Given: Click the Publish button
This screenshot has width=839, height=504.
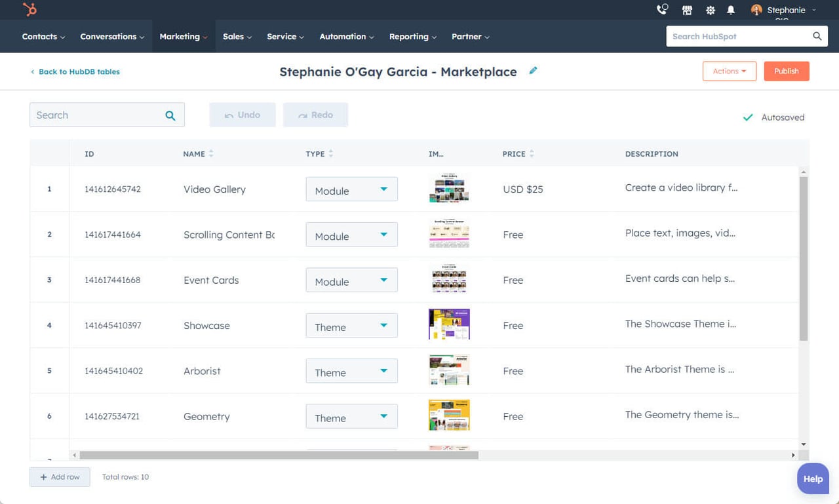Looking at the screenshot, I should tap(787, 71).
